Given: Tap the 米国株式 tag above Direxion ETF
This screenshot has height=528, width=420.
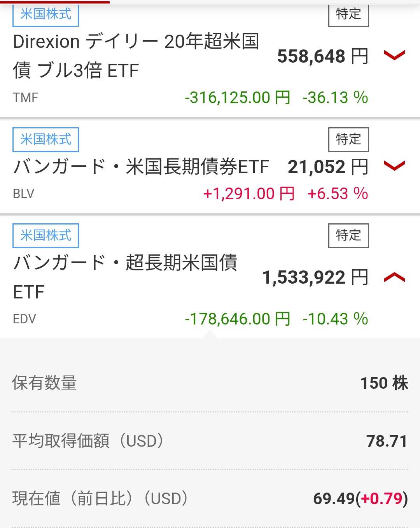Looking at the screenshot, I should 46,15.
